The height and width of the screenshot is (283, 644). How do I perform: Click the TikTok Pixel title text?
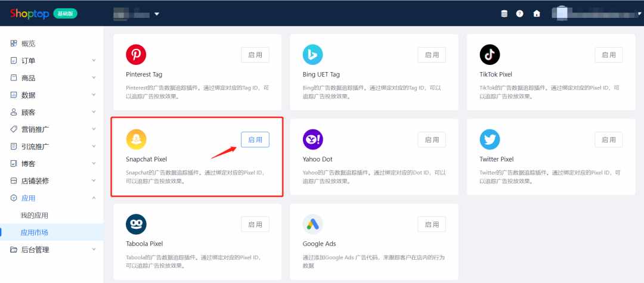coord(496,74)
